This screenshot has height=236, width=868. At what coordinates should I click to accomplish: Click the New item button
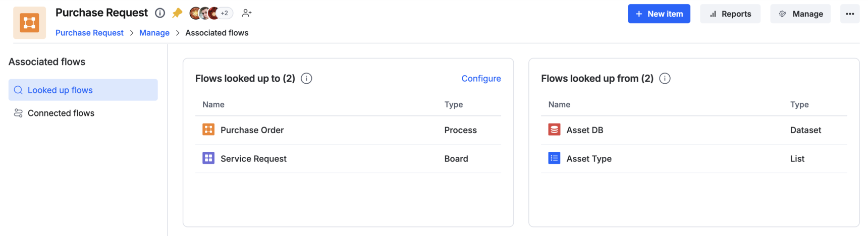(659, 14)
